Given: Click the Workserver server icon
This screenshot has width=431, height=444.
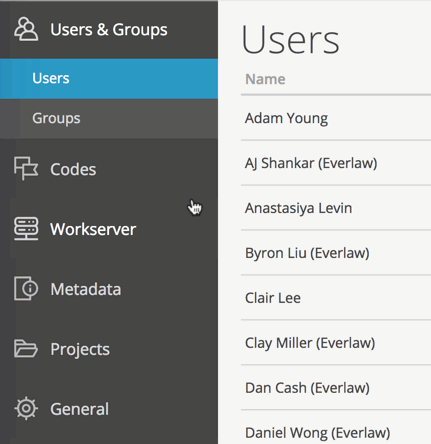Looking at the screenshot, I should pos(26,229).
